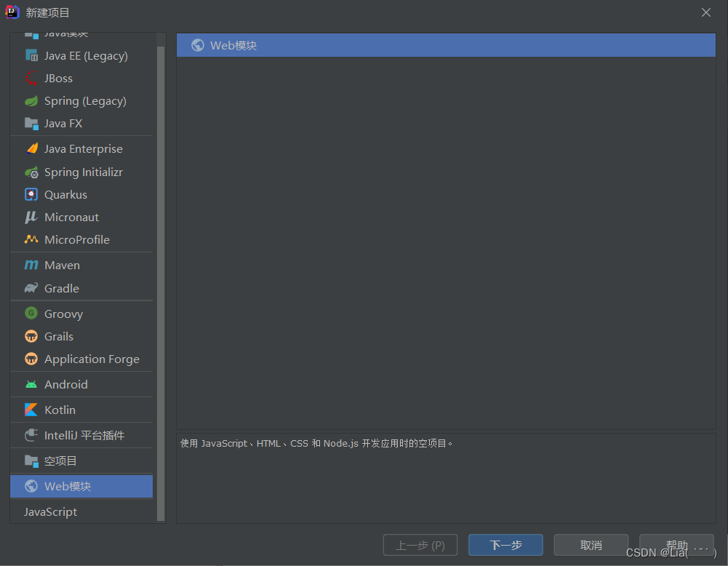The image size is (728, 566).
Task: Click the 取消 (Cancel) button
Action: [591, 545]
